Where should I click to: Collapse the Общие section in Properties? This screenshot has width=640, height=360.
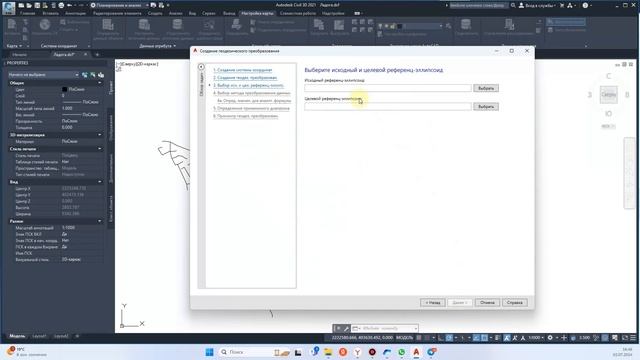pos(100,83)
